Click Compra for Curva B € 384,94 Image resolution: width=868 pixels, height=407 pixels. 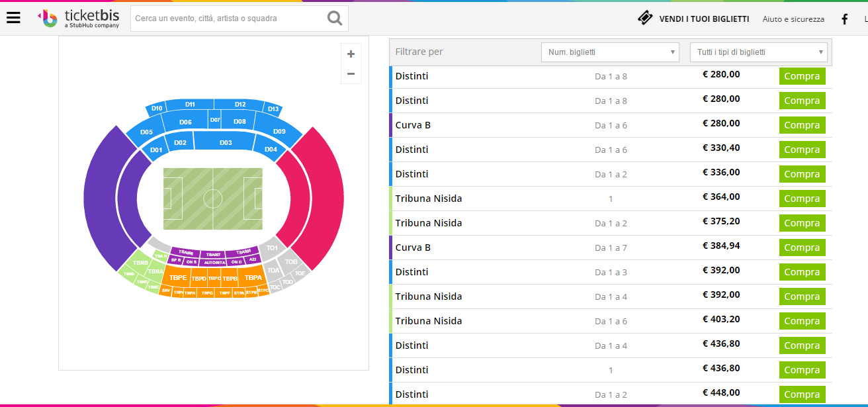pos(802,248)
